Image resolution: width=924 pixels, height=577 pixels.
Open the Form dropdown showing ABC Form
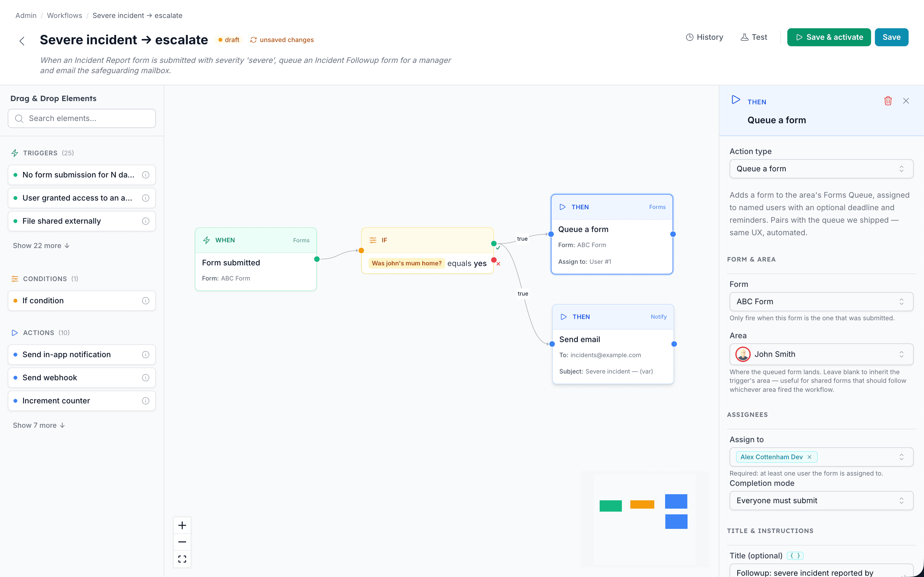(821, 301)
